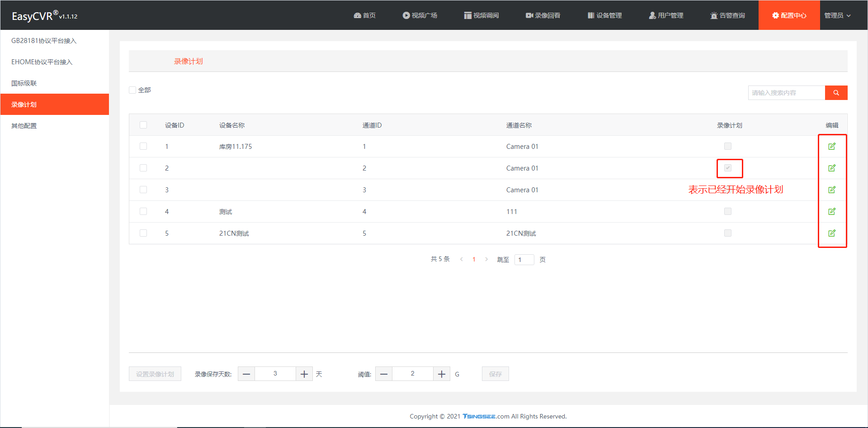This screenshot has width=868, height=428.
Task: Click Camera 01 in row 3
Action: (x=522, y=190)
